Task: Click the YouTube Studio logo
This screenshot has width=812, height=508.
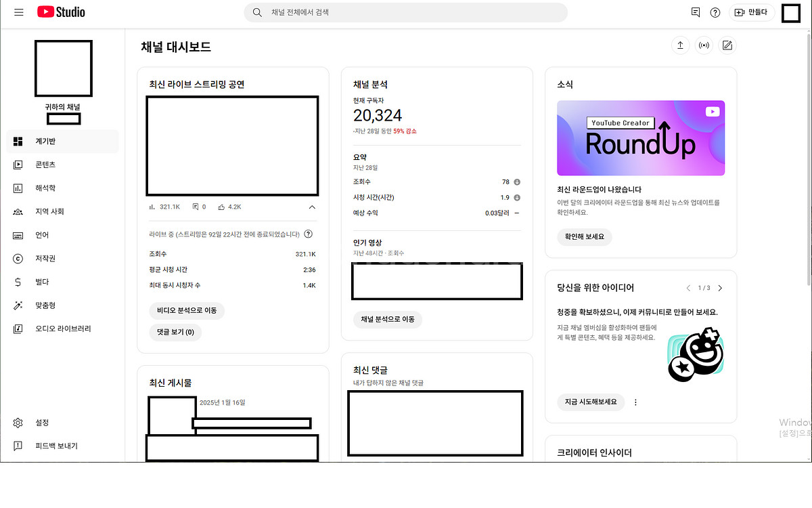Action: (61, 12)
